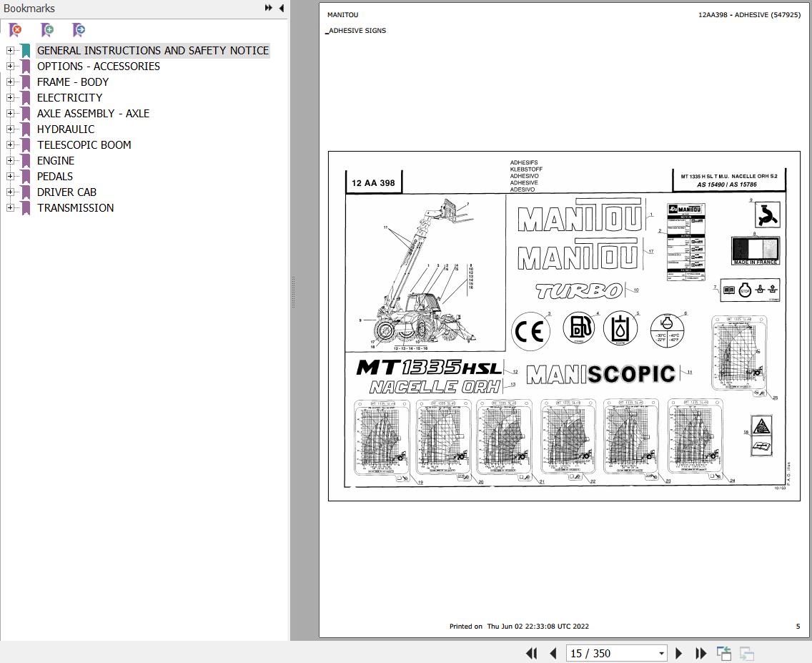Click the bookmark icon beside ELECTRICITY

[x=26, y=98]
